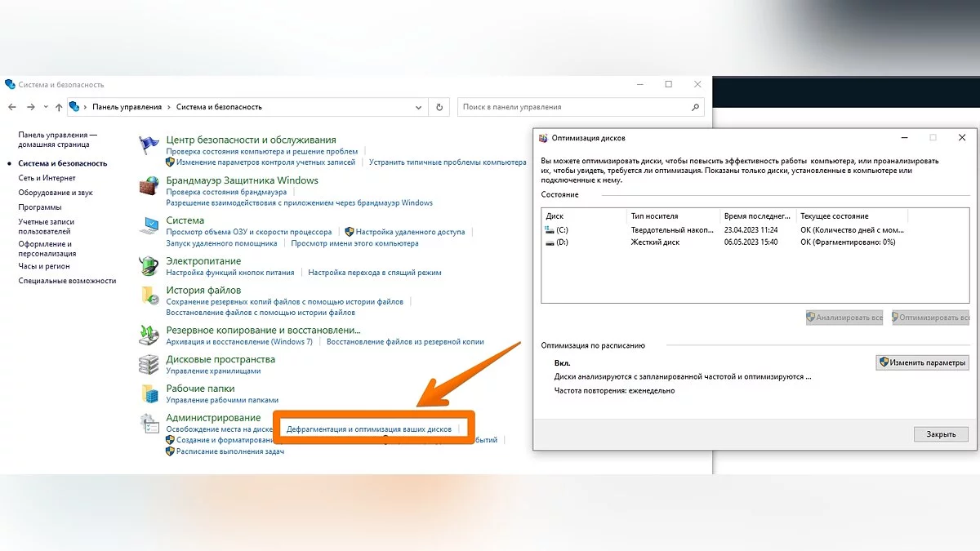Open Дефрагментация и оптимизация ваших дисков link
The height and width of the screenshot is (551, 980).
(x=369, y=429)
